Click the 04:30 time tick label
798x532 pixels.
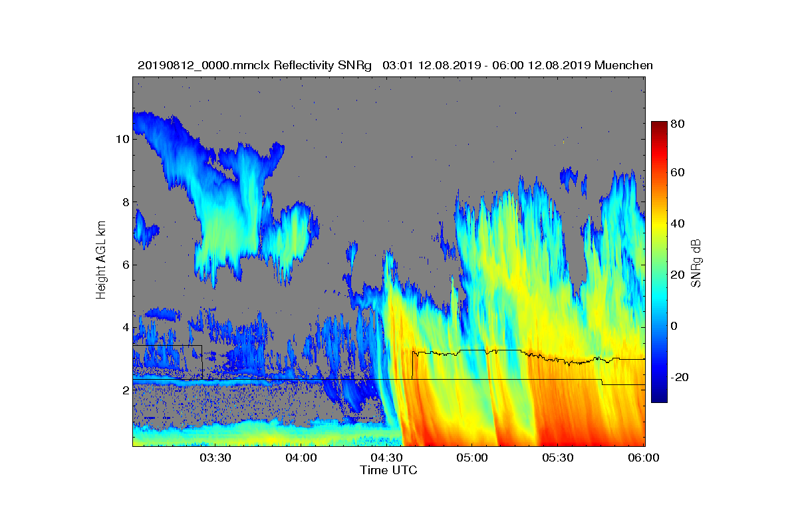(x=386, y=458)
